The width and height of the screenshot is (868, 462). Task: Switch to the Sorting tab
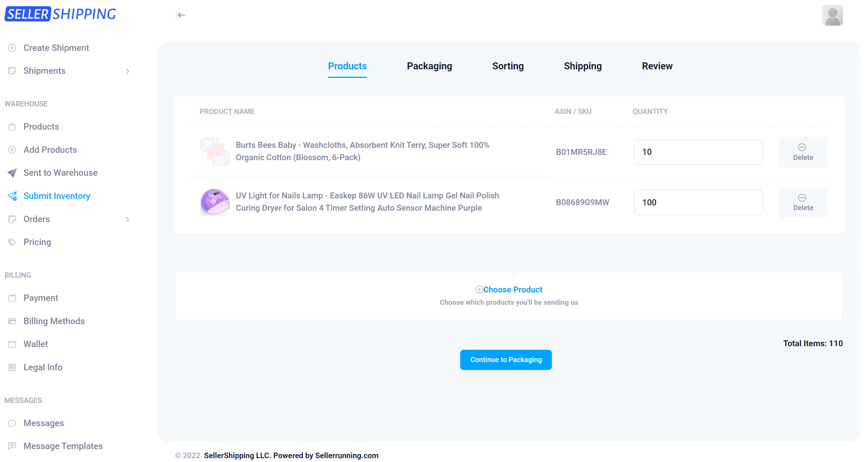(x=508, y=66)
